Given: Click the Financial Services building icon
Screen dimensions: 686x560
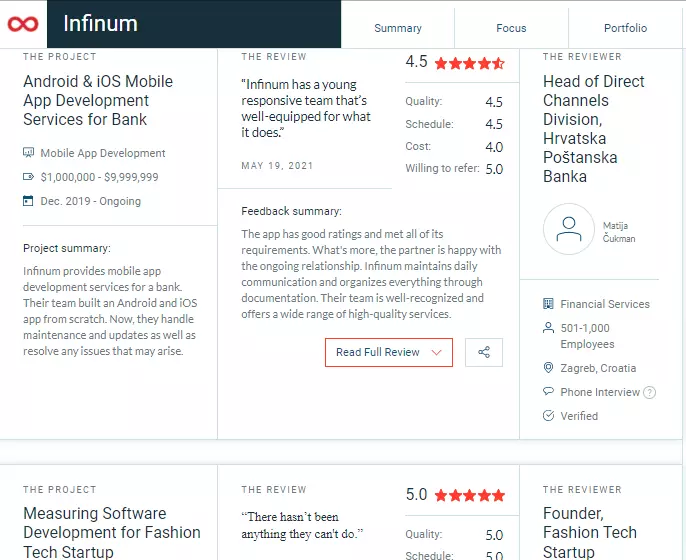Looking at the screenshot, I should 548,304.
